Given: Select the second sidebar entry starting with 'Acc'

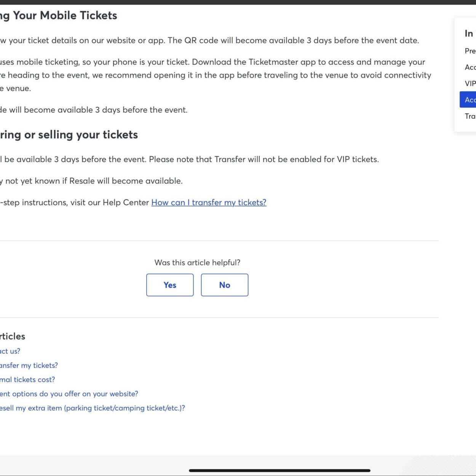Looking at the screenshot, I should click(x=470, y=67).
